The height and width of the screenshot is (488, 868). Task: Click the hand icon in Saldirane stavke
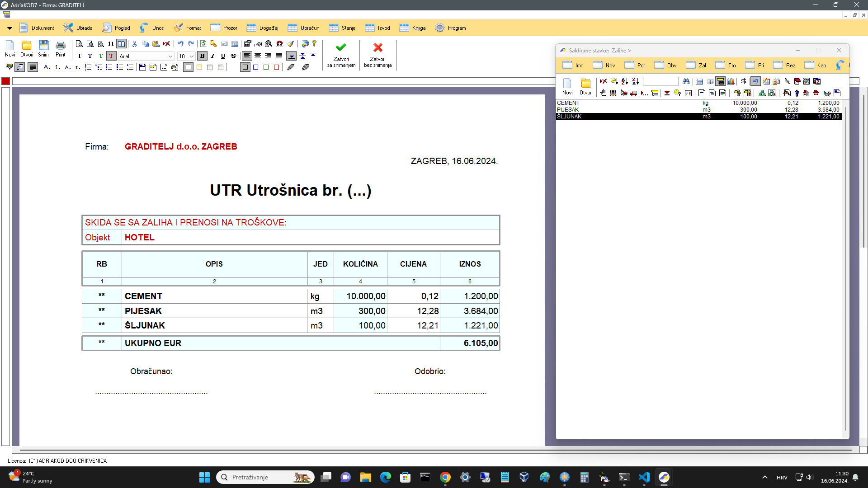tap(603, 93)
